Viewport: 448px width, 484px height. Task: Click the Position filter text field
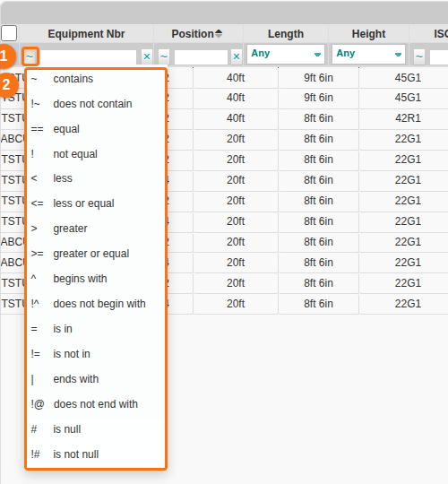pos(201,57)
